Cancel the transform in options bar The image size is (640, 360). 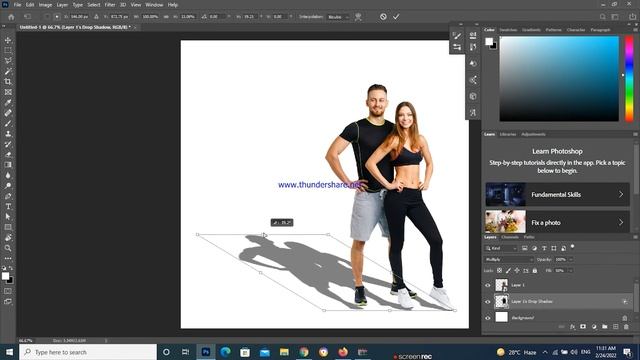383,17
